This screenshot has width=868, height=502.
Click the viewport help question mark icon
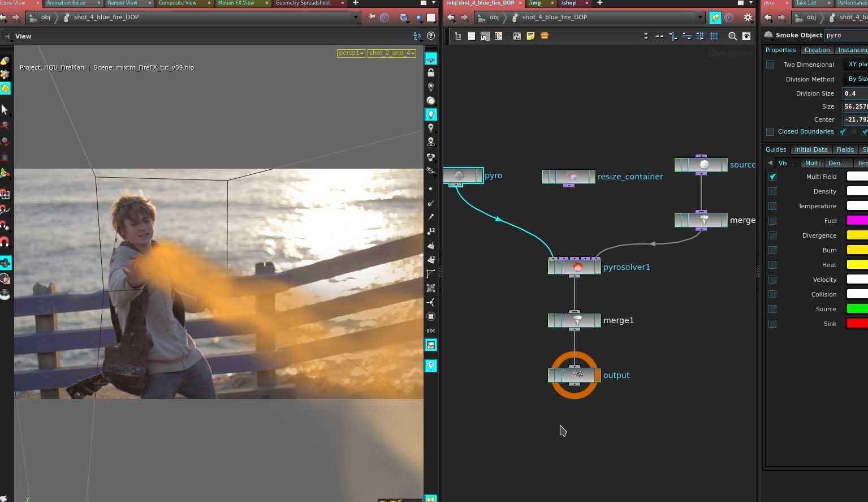(431, 36)
